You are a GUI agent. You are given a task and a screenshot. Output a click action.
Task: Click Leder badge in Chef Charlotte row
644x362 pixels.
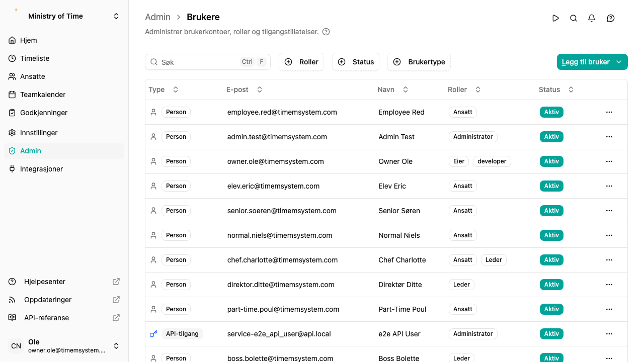(494, 260)
